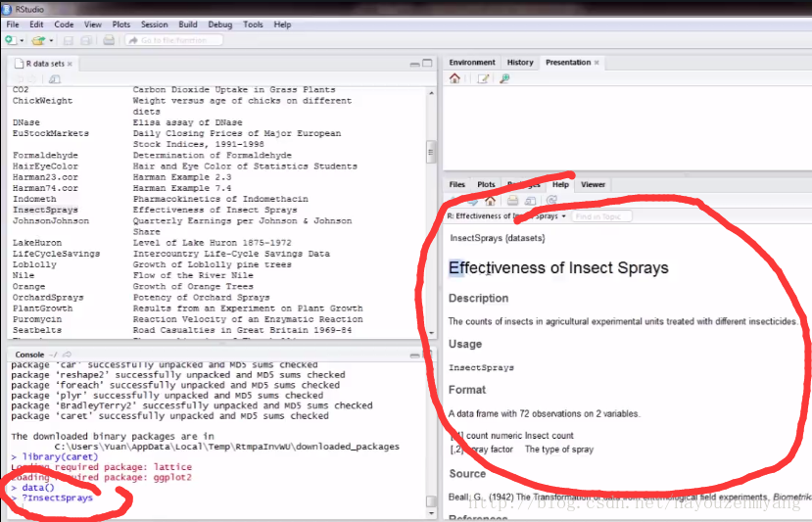Image resolution: width=812 pixels, height=522 pixels.
Task: Click the ChickWeight data set name
Action: click(42, 101)
